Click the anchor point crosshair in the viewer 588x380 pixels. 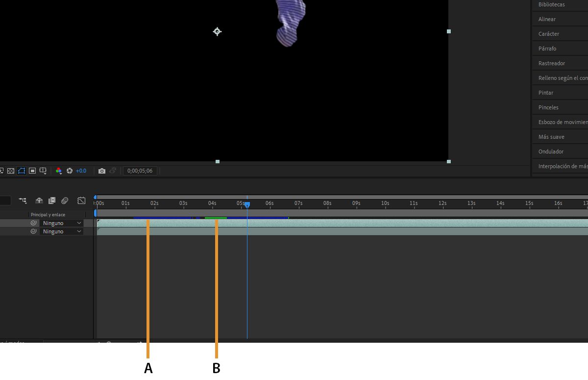[x=217, y=31]
